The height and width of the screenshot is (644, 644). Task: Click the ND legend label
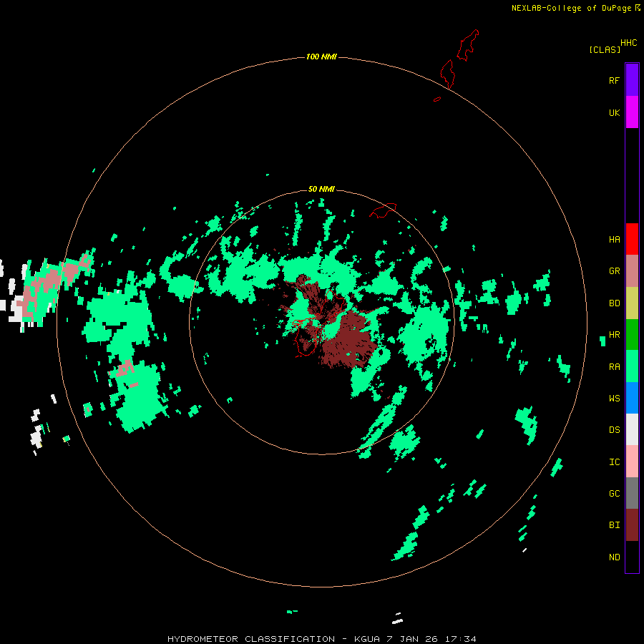point(614,557)
